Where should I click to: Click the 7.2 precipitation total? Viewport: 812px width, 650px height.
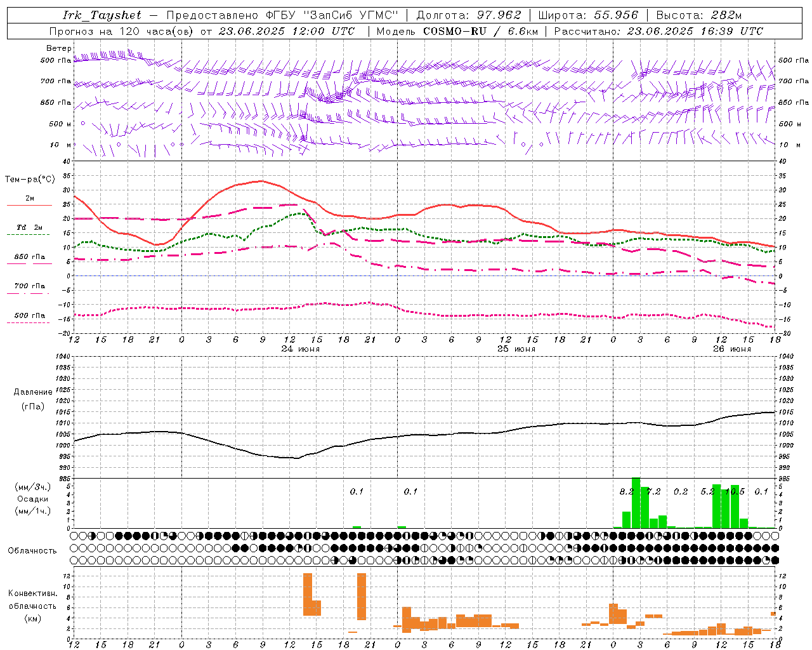pyautogui.click(x=653, y=491)
